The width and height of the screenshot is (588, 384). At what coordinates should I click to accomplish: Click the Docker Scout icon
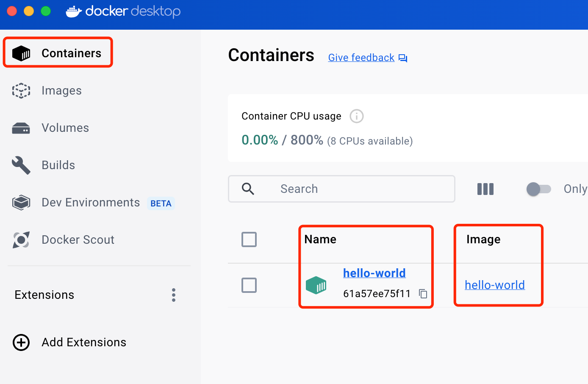tap(21, 240)
